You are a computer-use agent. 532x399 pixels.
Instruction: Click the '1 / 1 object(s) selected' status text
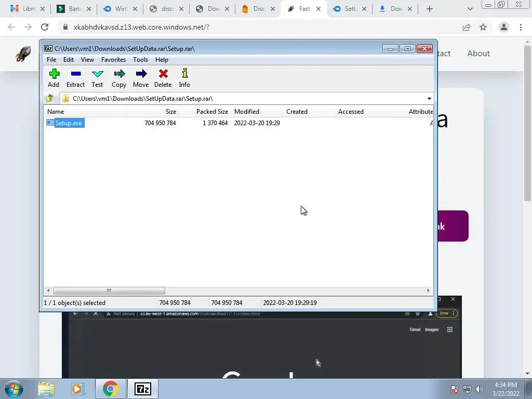[x=75, y=303]
